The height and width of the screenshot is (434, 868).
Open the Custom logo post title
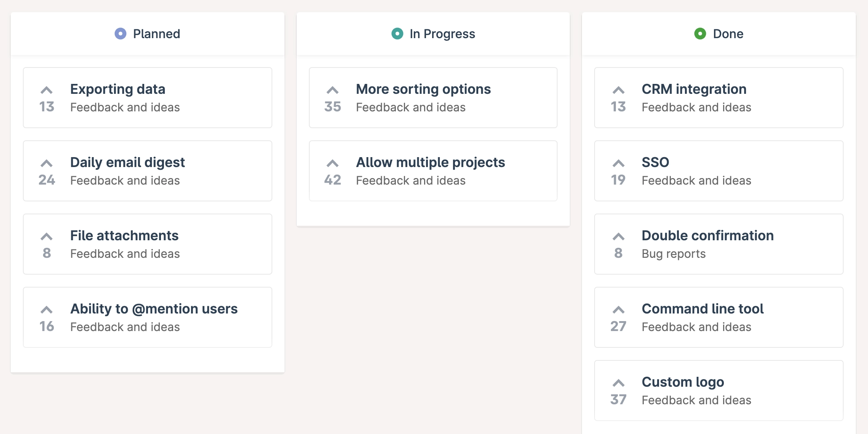(x=683, y=382)
